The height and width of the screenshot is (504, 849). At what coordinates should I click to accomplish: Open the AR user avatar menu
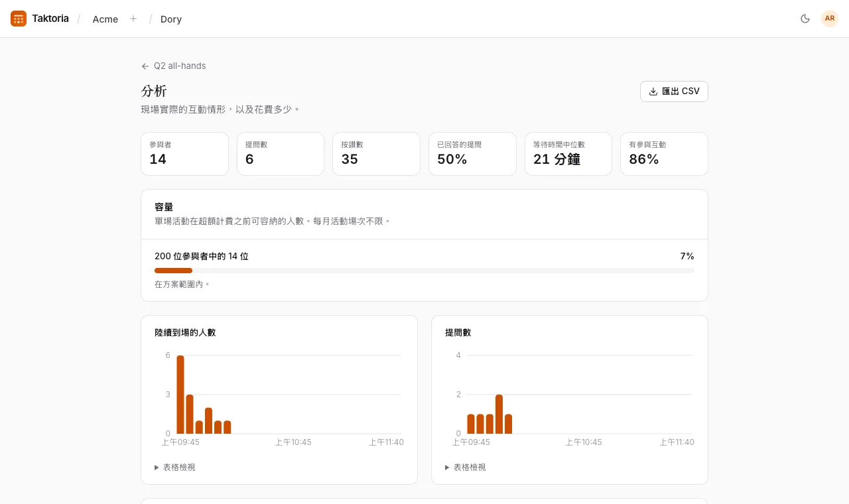pos(830,19)
